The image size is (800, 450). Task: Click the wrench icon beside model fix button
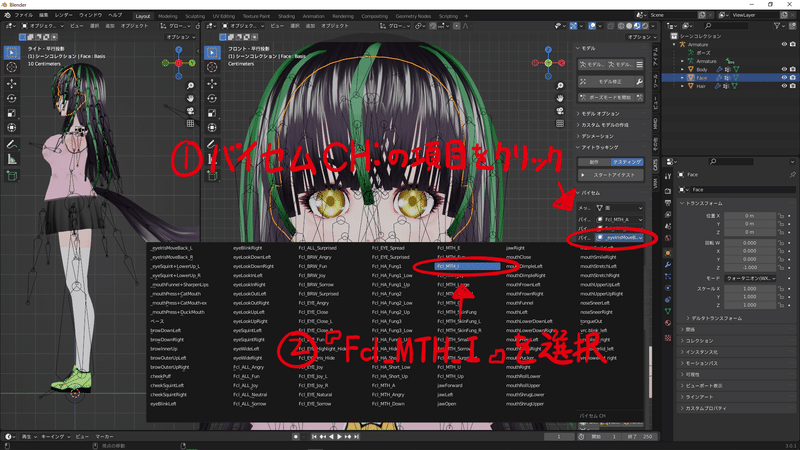coord(639,82)
